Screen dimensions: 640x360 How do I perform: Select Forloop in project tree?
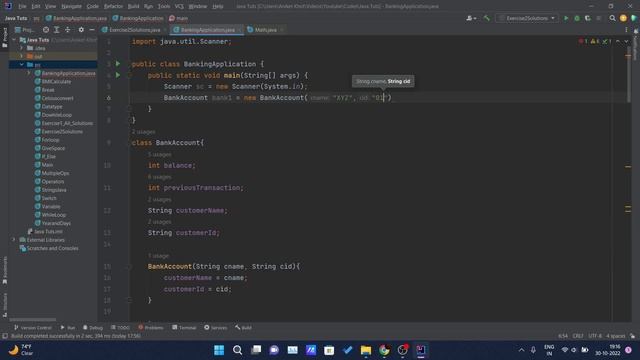(x=50, y=140)
